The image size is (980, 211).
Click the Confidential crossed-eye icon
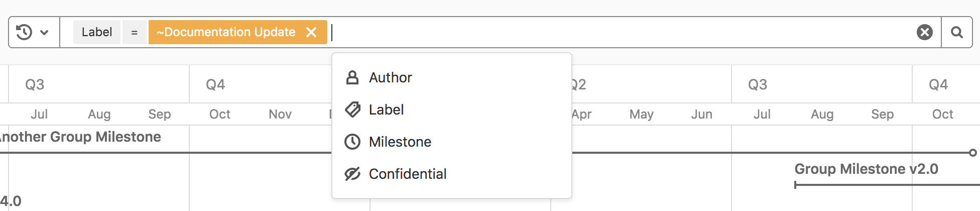click(352, 174)
